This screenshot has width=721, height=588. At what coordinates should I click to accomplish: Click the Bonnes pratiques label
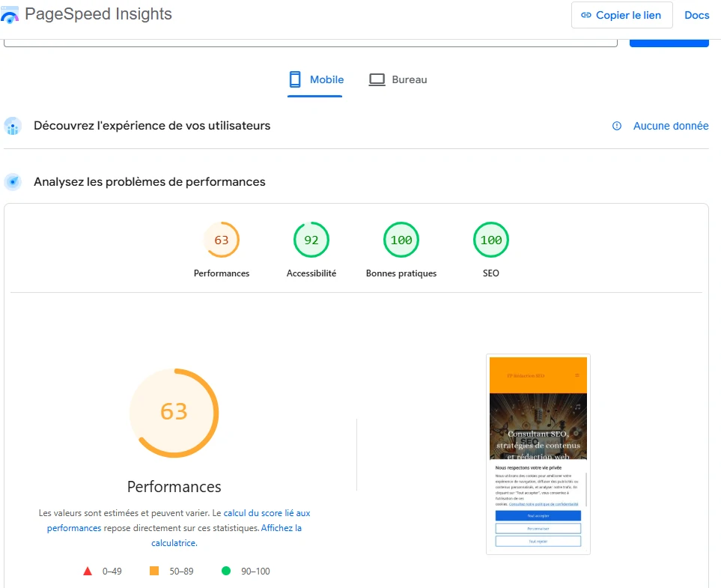click(x=401, y=273)
